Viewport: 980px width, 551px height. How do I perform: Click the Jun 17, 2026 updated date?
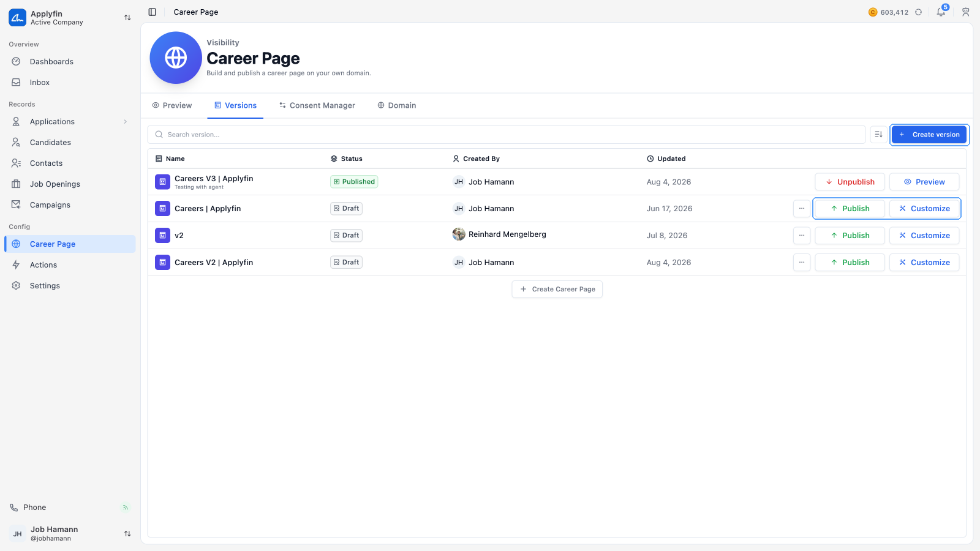pyautogui.click(x=669, y=209)
